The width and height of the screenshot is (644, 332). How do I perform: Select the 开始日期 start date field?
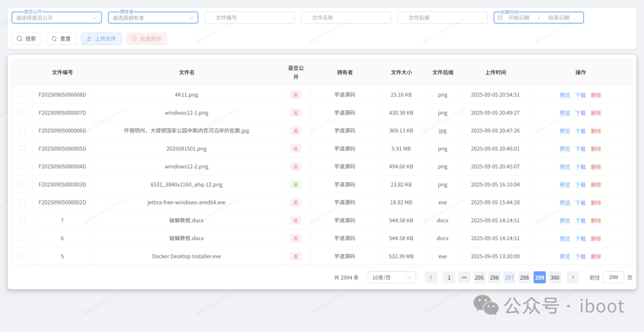click(x=518, y=18)
